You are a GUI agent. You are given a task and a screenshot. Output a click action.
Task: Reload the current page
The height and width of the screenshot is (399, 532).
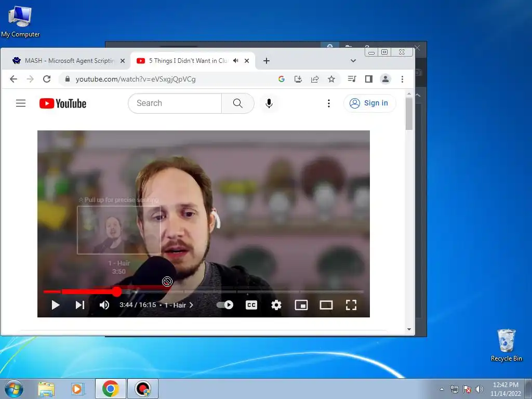tap(47, 79)
